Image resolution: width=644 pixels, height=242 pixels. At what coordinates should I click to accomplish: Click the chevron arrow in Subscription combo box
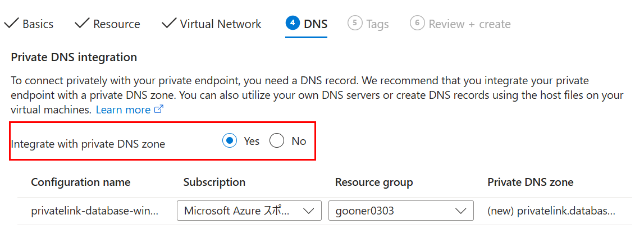tap(308, 211)
